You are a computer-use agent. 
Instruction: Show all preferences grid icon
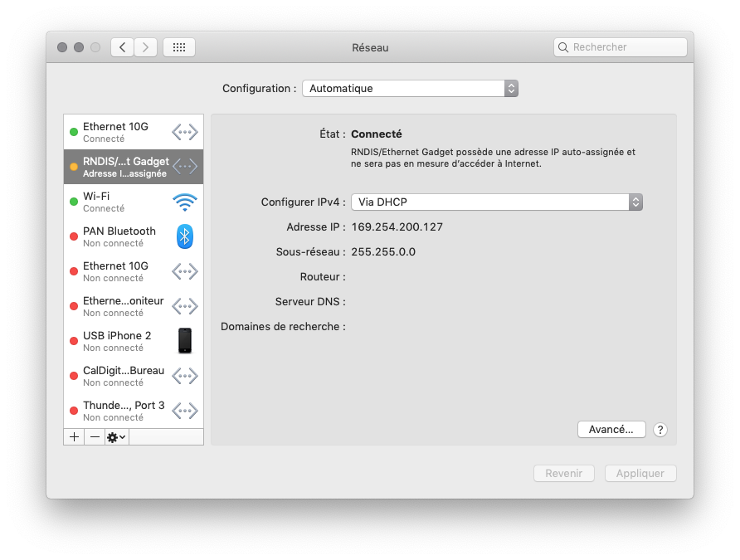(x=179, y=47)
